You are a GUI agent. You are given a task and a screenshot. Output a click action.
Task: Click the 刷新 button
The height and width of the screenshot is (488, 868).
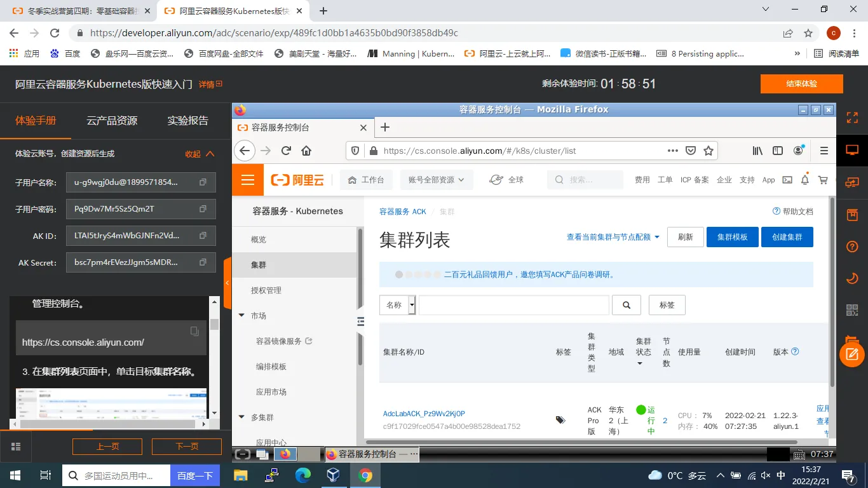(685, 237)
